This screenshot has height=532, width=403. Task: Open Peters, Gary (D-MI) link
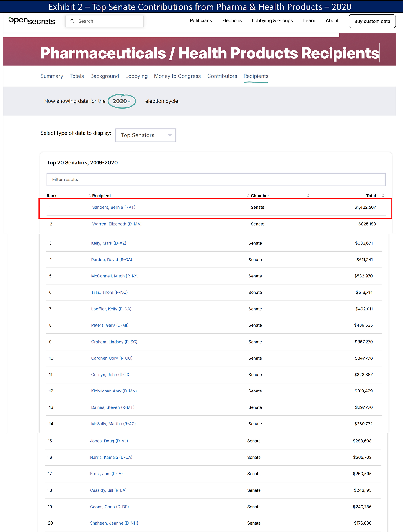pos(110,325)
